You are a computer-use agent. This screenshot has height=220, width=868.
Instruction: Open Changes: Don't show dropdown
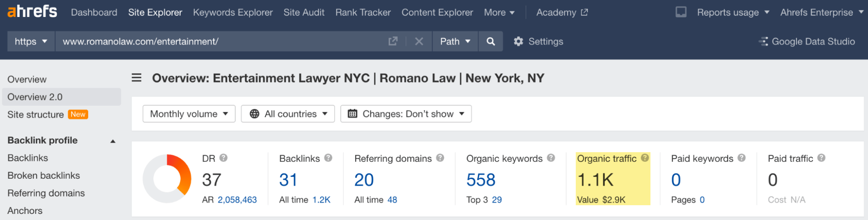pos(406,114)
